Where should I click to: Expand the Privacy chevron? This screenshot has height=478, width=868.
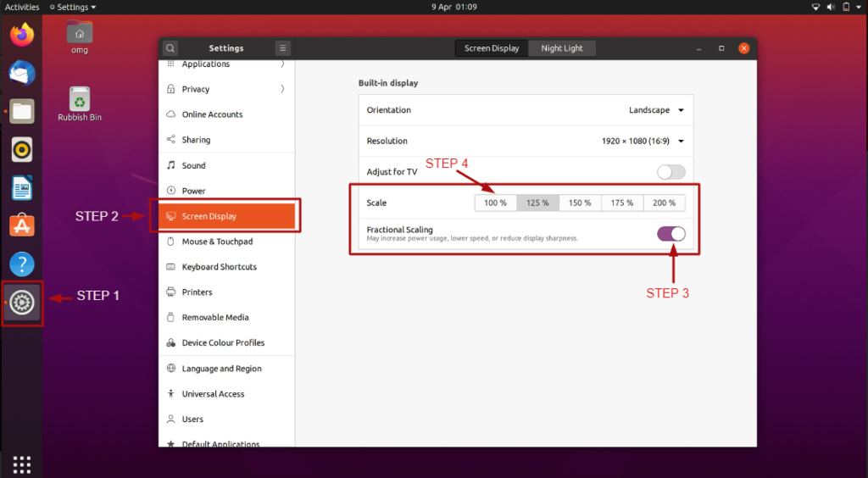pos(282,89)
